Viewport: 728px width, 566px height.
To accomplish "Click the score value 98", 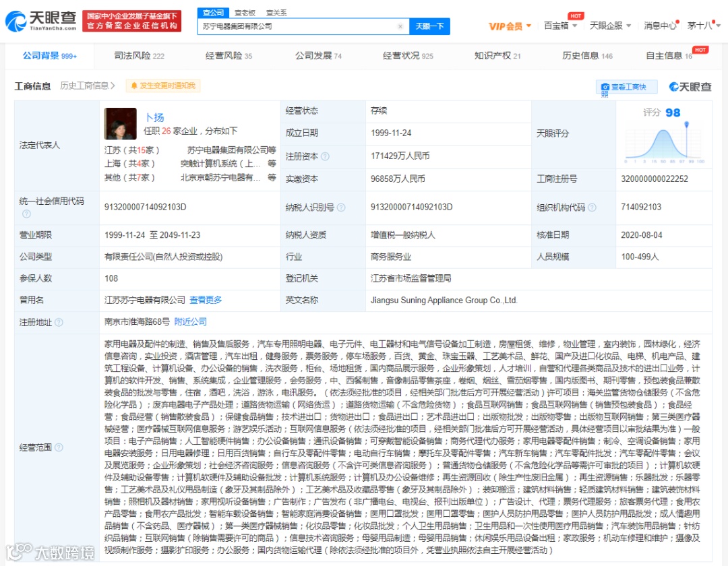I will pos(673,113).
